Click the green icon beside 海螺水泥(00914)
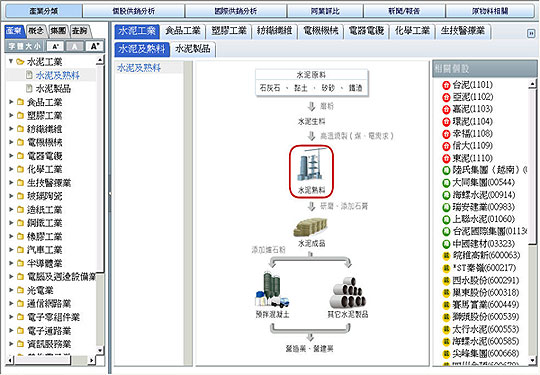This screenshot has width=540, height=375. pyautogui.click(x=446, y=195)
